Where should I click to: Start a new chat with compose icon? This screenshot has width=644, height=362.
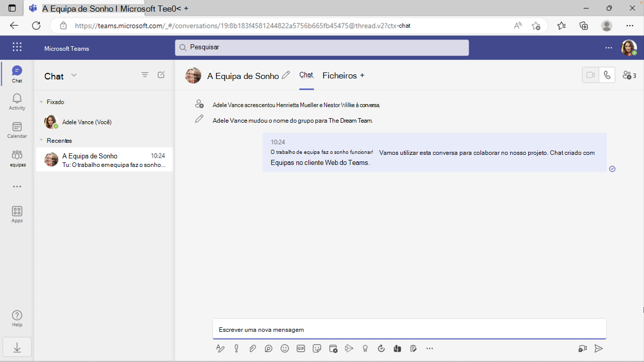[x=161, y=75]
